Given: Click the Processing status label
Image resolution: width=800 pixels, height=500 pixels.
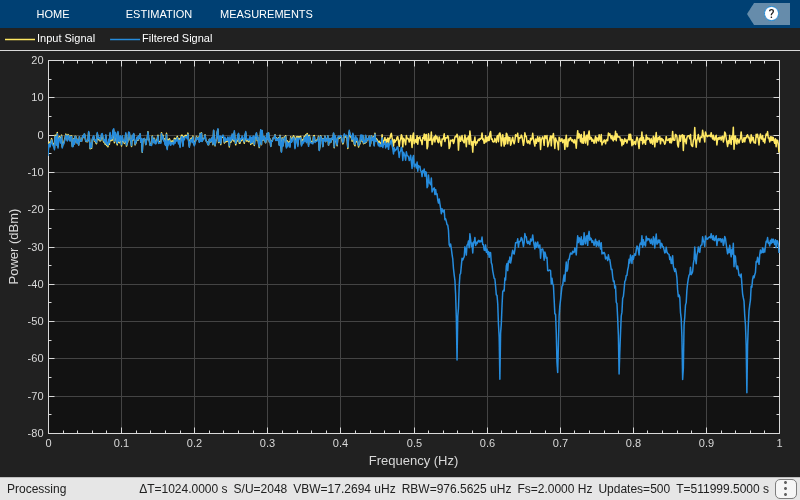Looking at the screenshot, I should [37, 489].
